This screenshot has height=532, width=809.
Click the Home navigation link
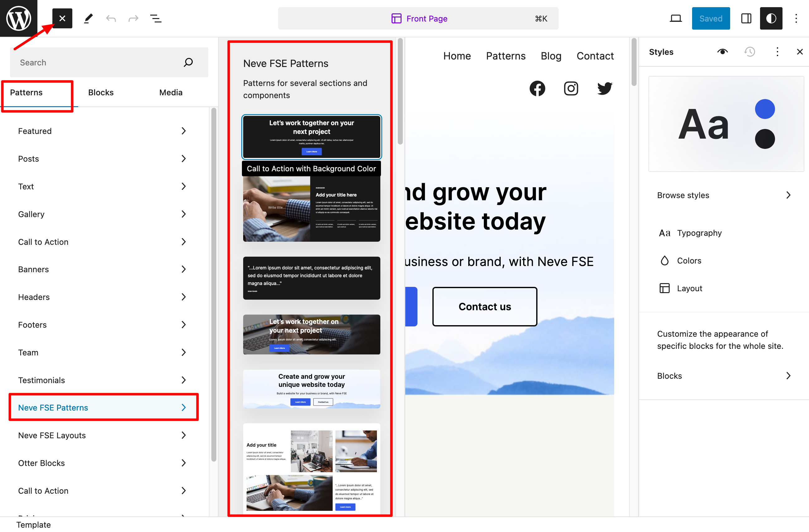(x=457, y=56)
